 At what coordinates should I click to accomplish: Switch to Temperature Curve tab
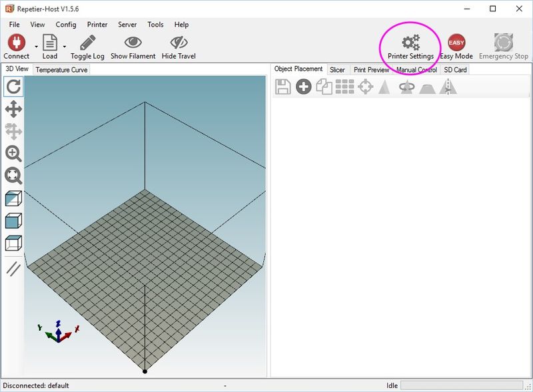click(61, 70)
